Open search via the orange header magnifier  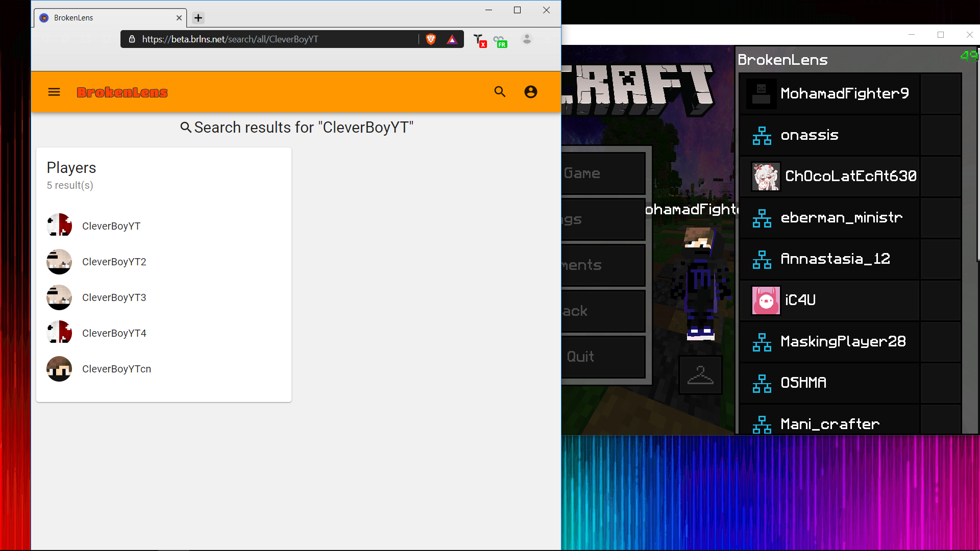point(500,92)
